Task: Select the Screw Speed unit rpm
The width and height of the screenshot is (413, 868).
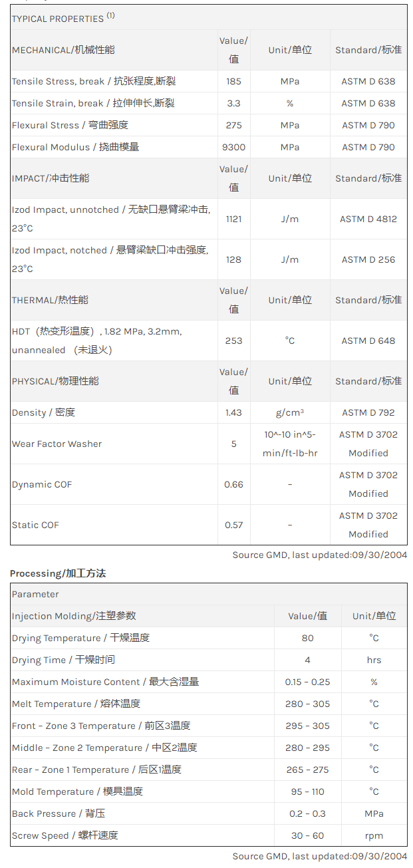Action: [x=374, y=835]
